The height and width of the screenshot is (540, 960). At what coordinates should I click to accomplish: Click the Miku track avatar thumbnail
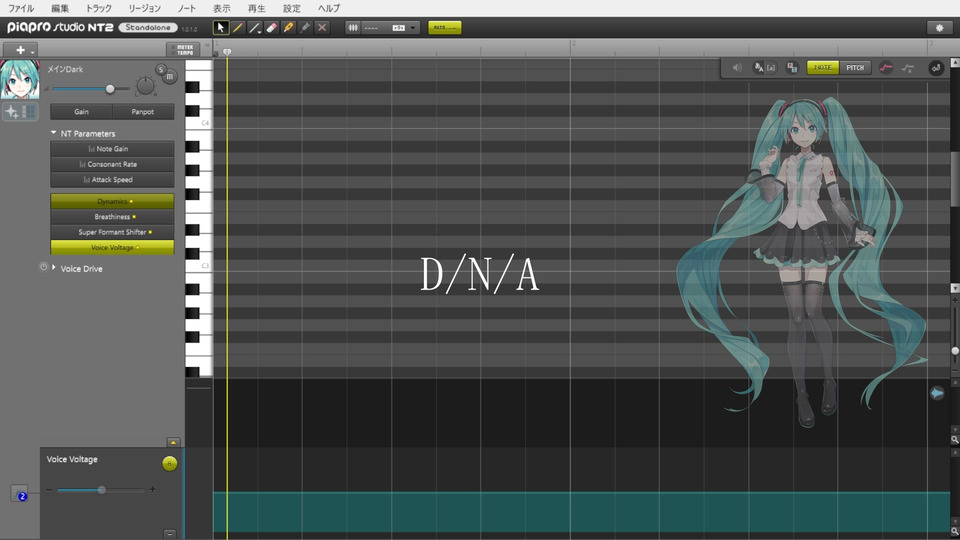point(20,79)
